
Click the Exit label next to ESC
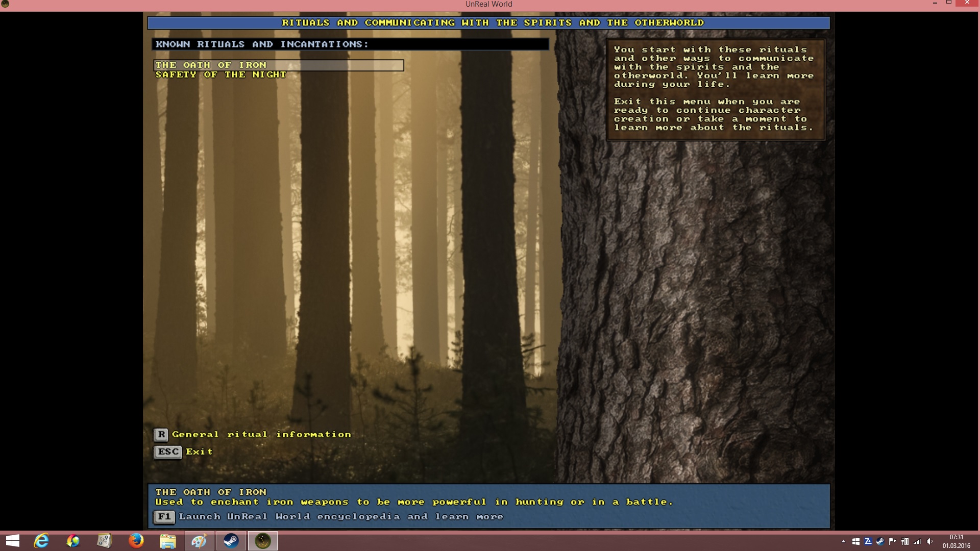tap(199, 452)
